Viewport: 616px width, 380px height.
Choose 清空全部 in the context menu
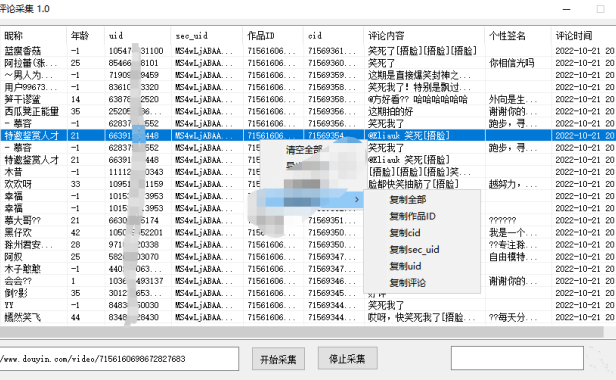[x=304, y=150]
